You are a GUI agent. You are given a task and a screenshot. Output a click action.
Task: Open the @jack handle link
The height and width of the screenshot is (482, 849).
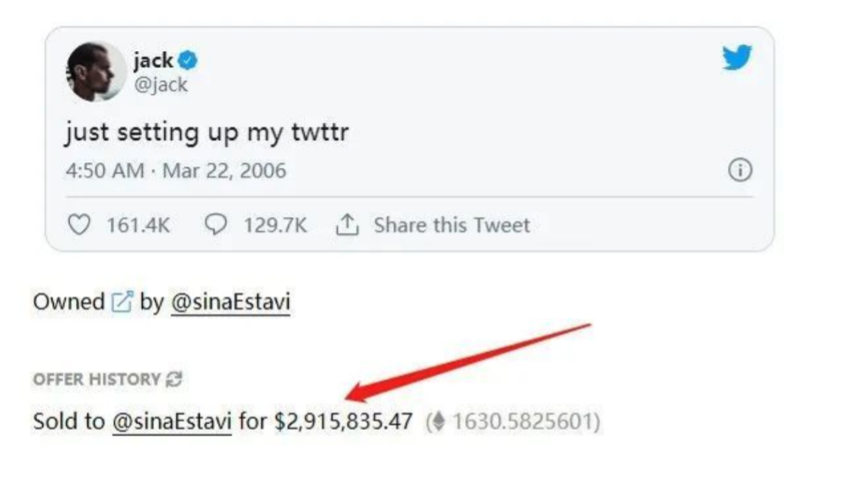pyautogui.click(x=160, y=84)
